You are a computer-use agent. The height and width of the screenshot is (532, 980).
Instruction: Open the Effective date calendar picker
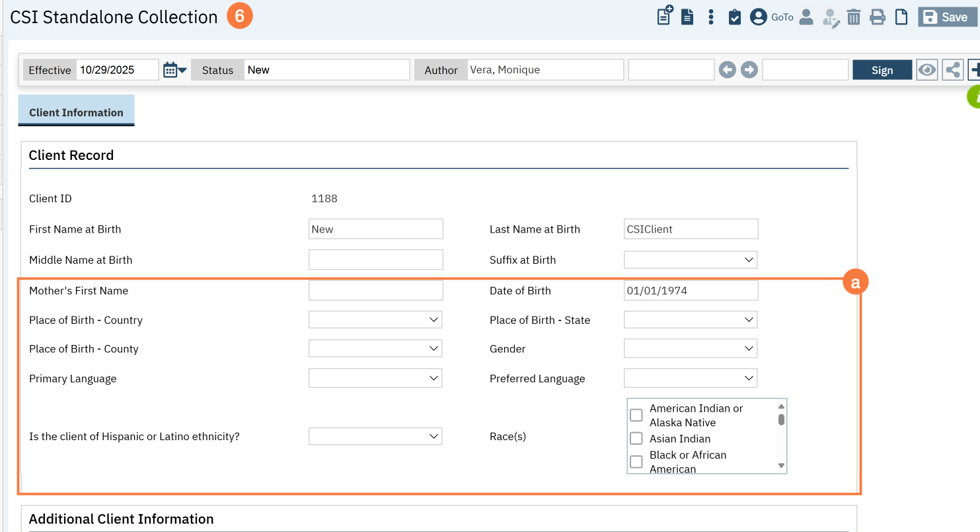174,70
